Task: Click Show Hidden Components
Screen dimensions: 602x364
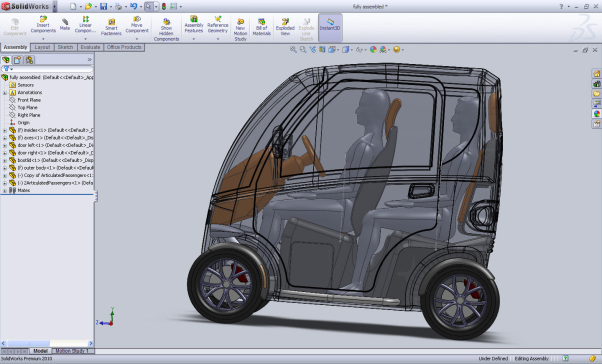Action: tap(166, 30)
